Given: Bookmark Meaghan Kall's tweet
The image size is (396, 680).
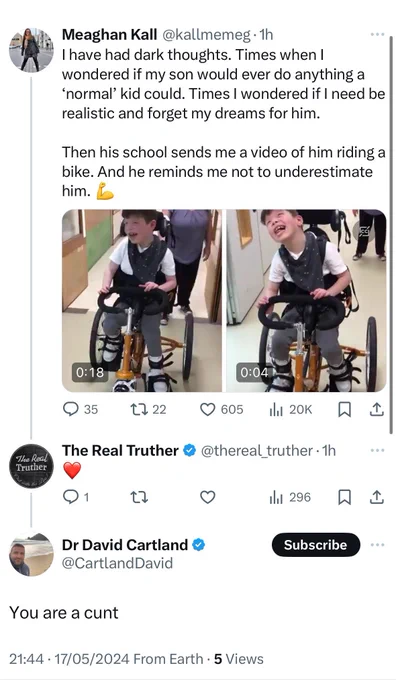Looking at the screenshot, I should [344, 409].
